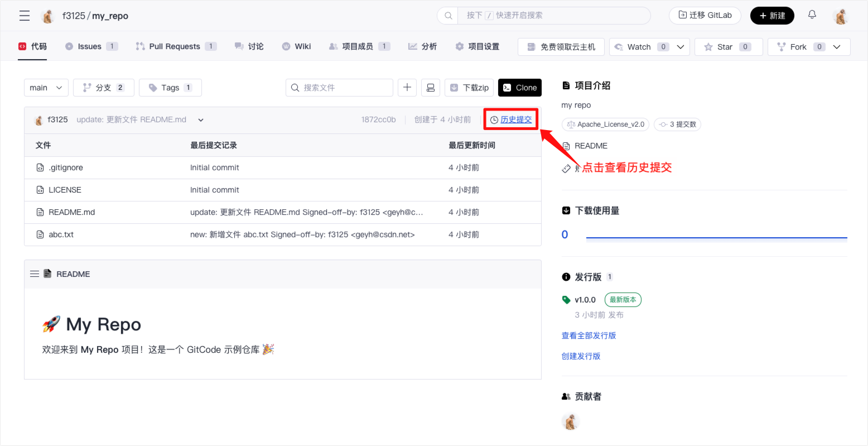This screenshot has height=446, width=868.
Task: Switch to the Issues tab
Action: pyautogui.click(x=90, y=46)
